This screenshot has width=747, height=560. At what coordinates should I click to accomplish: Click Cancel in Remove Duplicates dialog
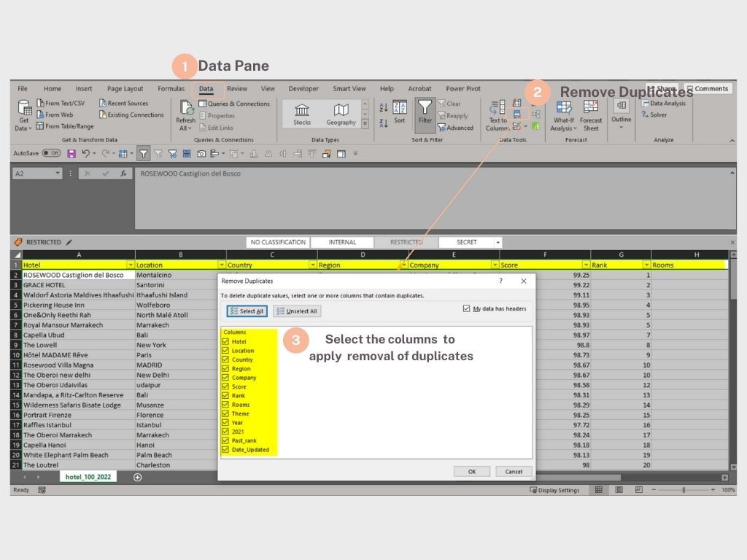514,472
